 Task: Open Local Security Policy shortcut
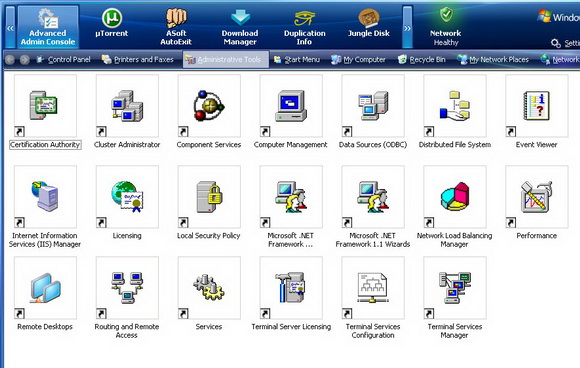(209, 197)
